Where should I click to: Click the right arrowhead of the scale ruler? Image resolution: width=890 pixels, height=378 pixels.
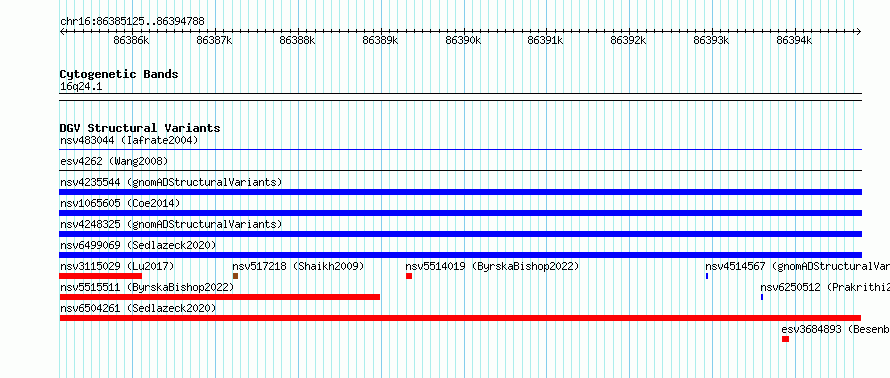pyautogui.click(x=859, y=32)
